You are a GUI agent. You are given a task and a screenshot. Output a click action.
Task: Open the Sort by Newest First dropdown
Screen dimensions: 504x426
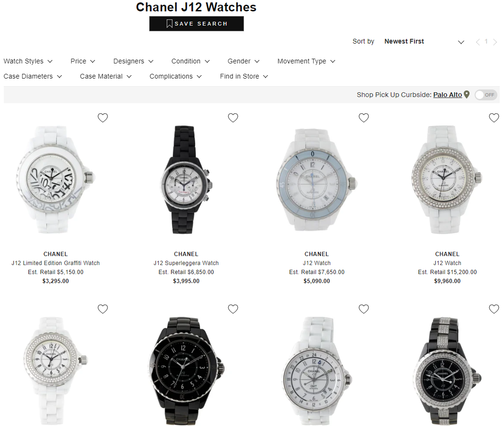424,42
